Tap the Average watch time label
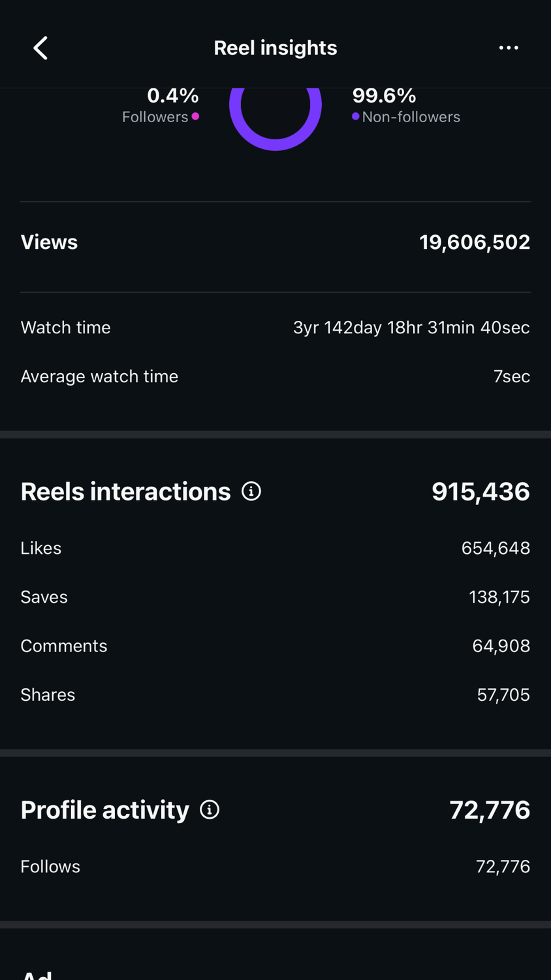This screenshot has height=980, width=551. click(99, 376)
